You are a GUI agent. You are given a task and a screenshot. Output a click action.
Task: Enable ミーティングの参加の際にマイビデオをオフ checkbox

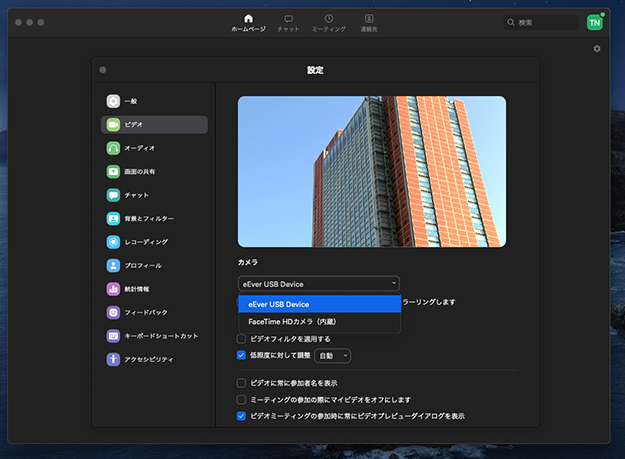point(241,400)
